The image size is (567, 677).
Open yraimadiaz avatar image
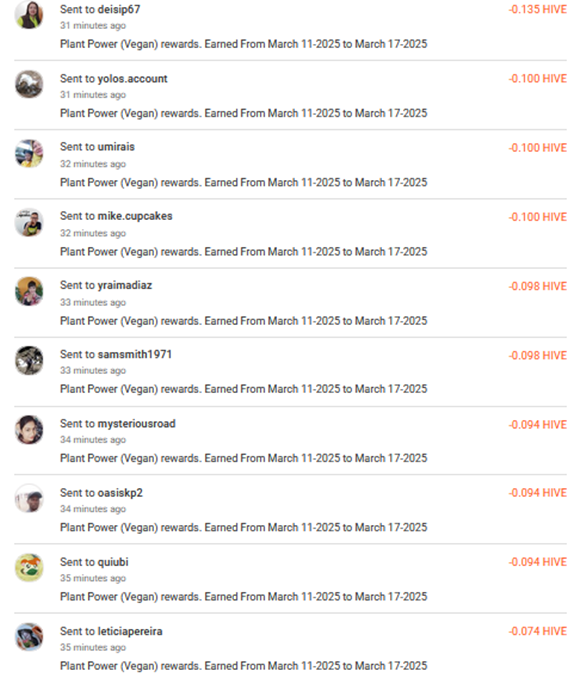pos(29,291)
